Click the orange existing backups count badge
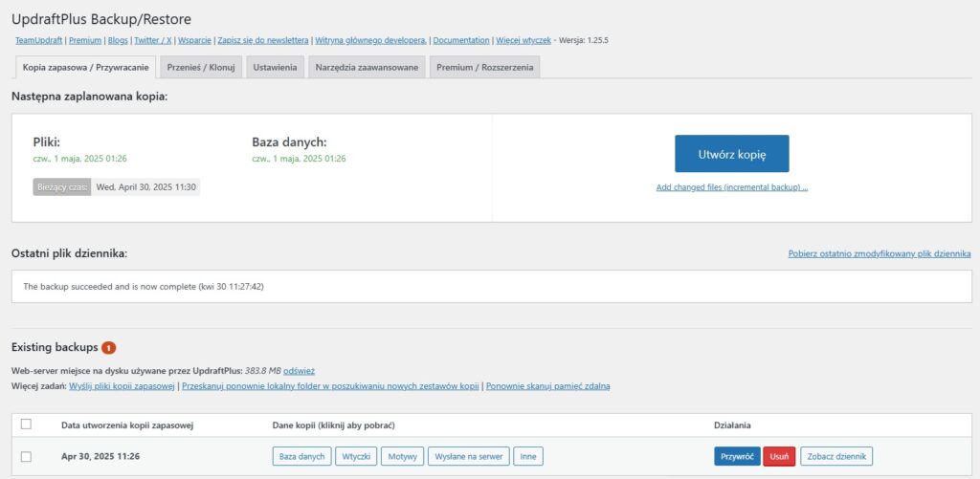Viewport: 980px width, 479px height. [x=109, y=348]
